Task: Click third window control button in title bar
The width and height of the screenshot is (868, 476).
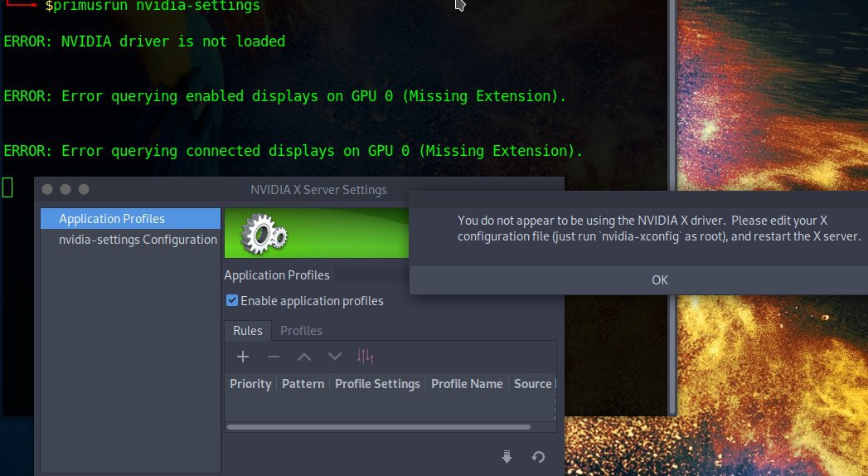Action: [x=84, y=189]
